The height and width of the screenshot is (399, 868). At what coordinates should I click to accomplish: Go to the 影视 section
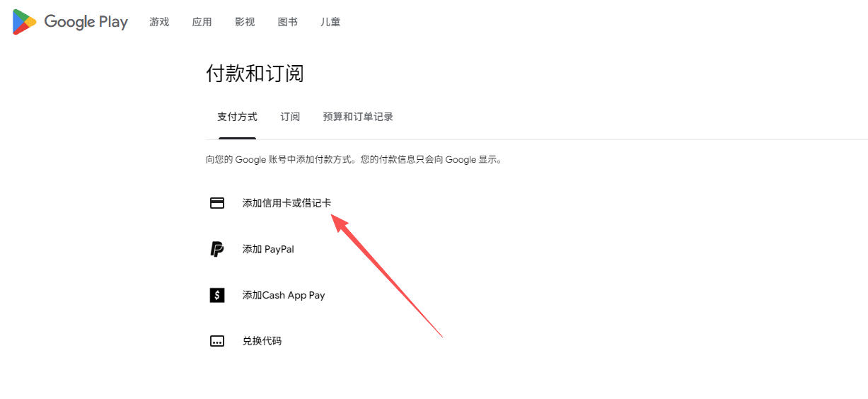245,22
